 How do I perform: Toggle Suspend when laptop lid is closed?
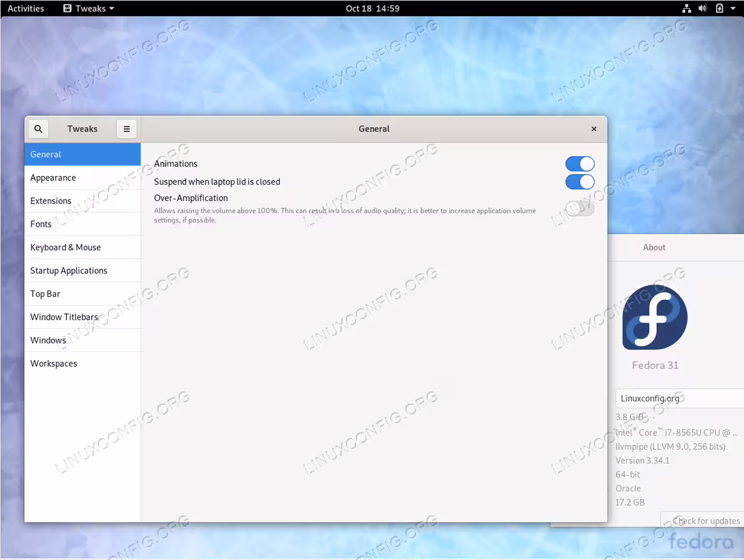point(580,182)
